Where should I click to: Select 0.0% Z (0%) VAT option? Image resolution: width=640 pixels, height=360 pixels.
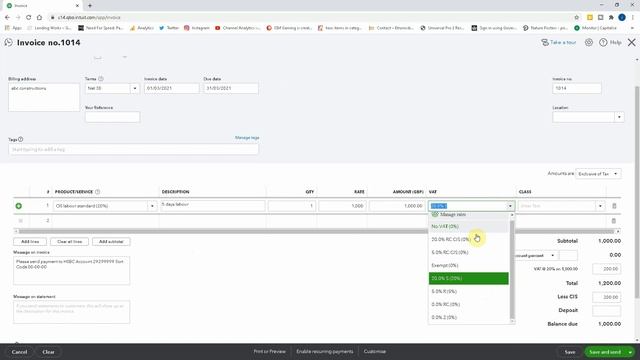468,317
